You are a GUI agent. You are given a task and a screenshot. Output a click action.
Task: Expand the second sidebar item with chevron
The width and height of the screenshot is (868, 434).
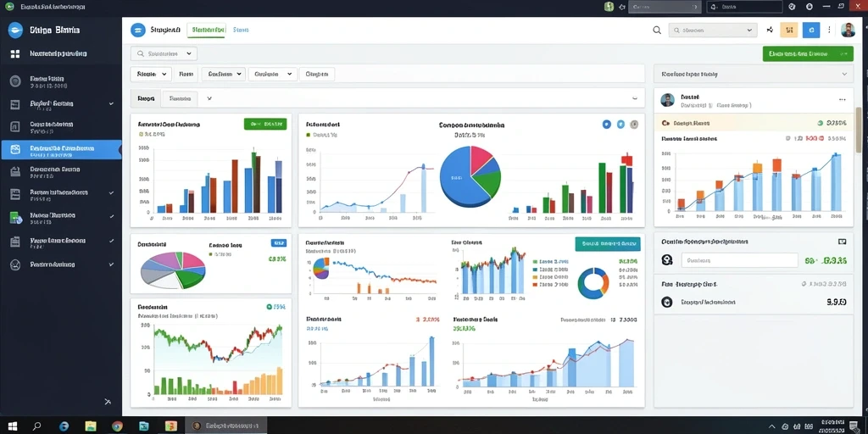coord(111,103)
